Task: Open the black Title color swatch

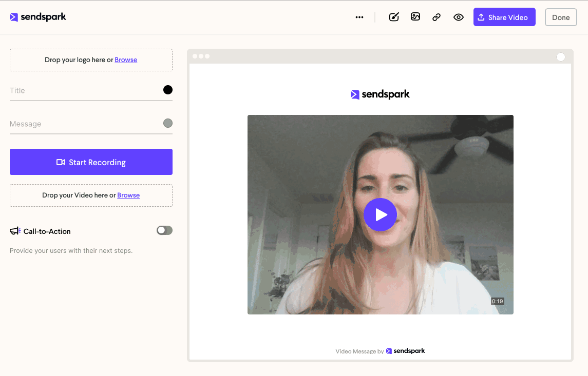Action: (167, 90)
